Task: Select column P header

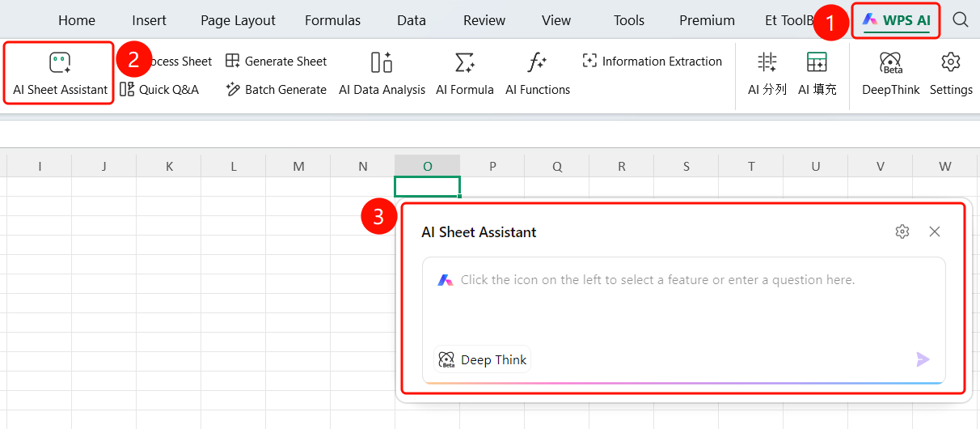Action: [x=492, y=166]
